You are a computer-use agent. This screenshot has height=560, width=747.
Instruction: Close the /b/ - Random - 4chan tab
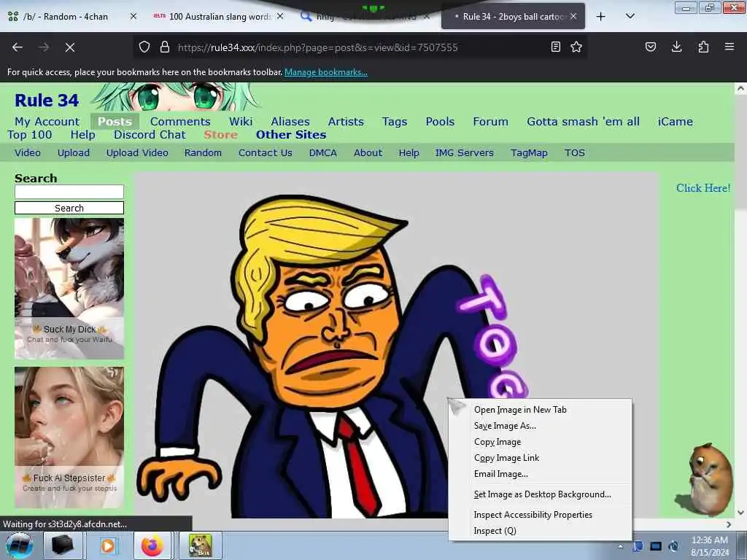pos(133,16)
